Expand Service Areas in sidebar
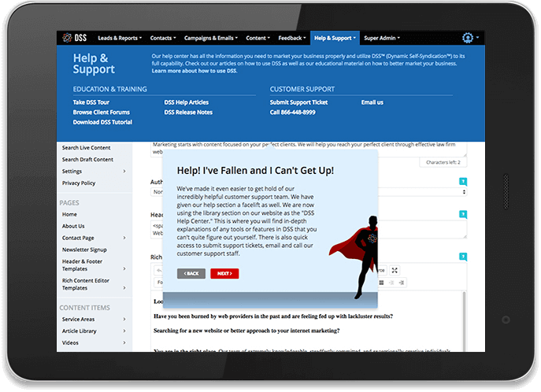The image size is (541, 392). click(124, 320)
